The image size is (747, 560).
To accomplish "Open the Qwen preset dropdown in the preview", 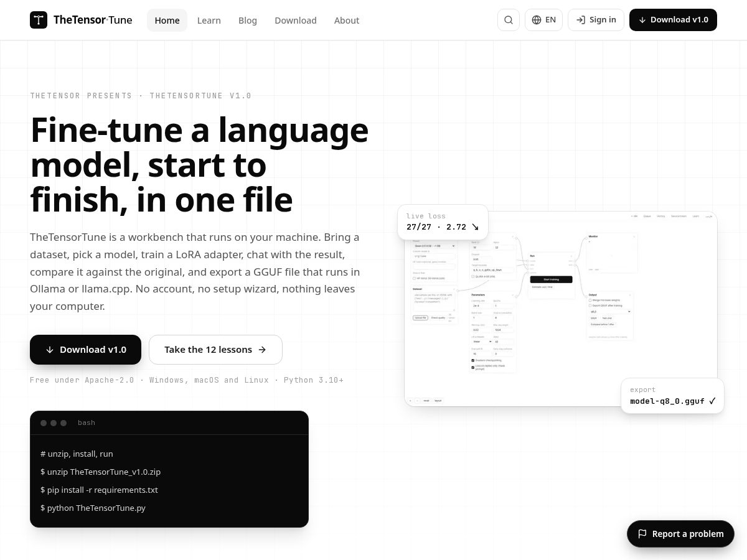I will click(x=434, y=246).
